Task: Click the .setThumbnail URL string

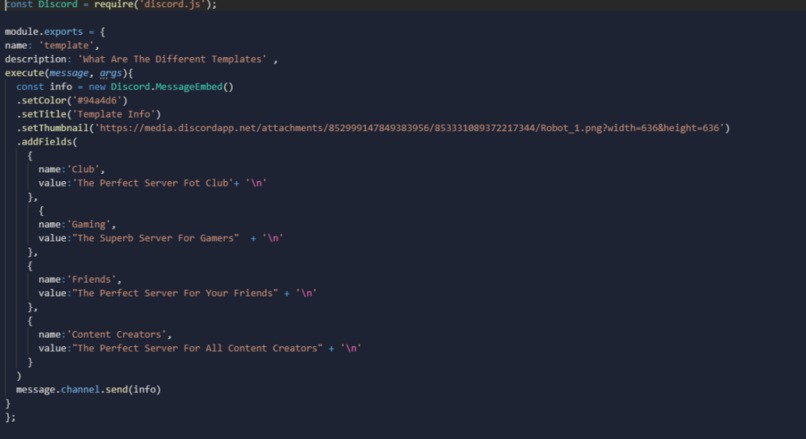Action: 410,128
